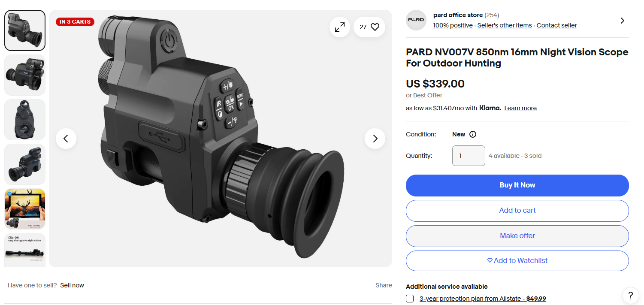This screenshot has height=305, width=644.
Task: Click the 'Additional service available' heading
Action: pos(447,287)
